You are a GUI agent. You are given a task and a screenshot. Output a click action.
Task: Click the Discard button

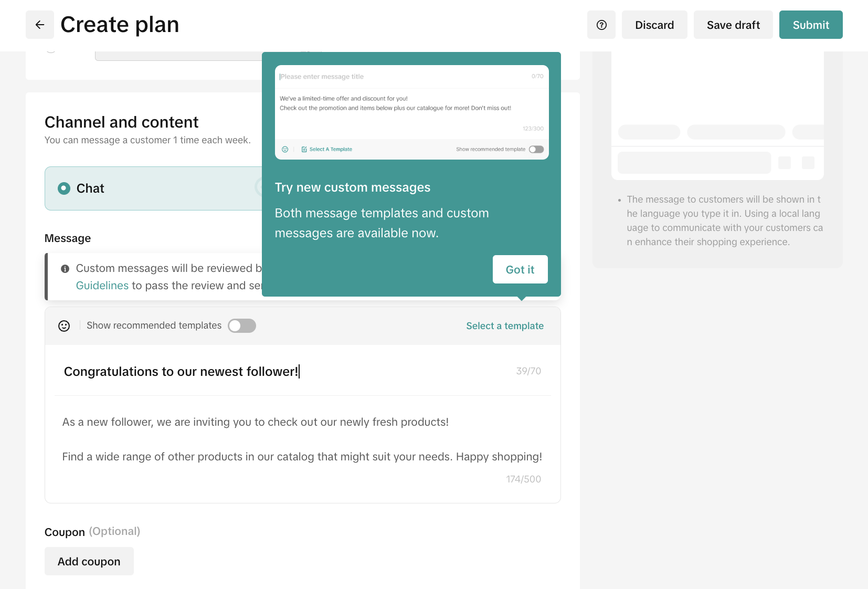(654, 25)
